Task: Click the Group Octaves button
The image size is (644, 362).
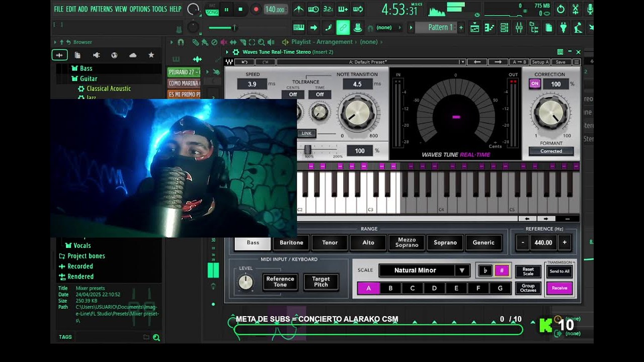Action: (528, 288)
